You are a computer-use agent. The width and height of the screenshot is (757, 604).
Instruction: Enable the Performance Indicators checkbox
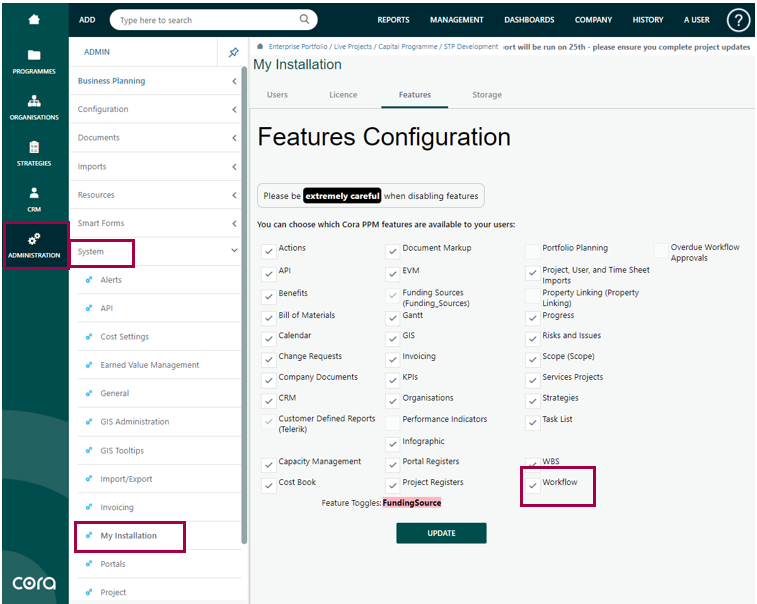(x=393, y=422)
